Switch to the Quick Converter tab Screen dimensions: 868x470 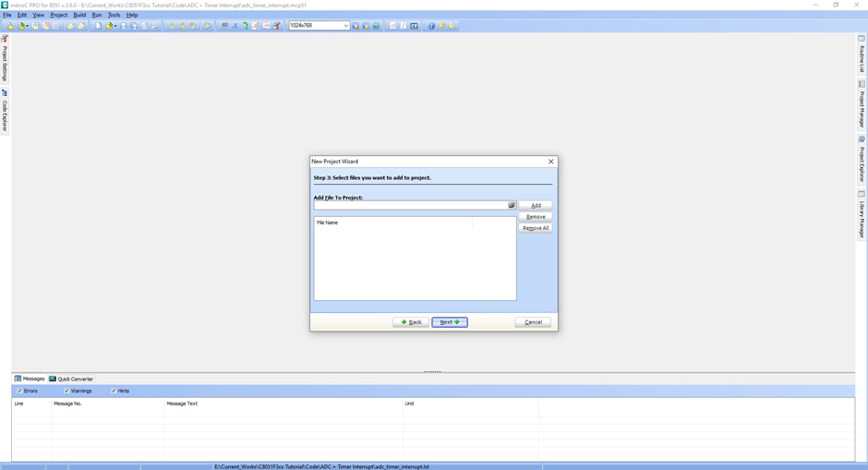coord(71,379)
